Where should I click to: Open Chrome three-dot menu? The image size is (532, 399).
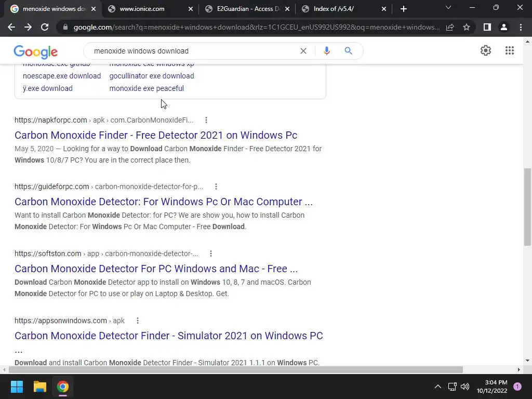tap(521, 27)
